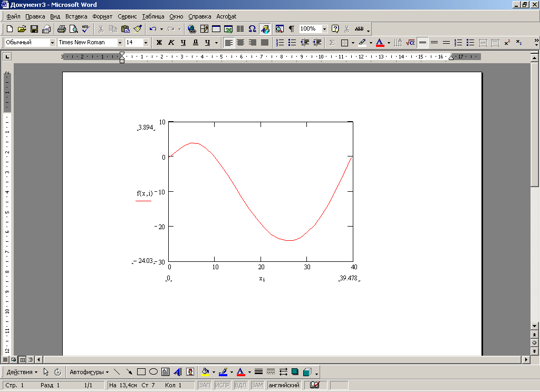Insert Excel worksheet icon

click(228, 29)
